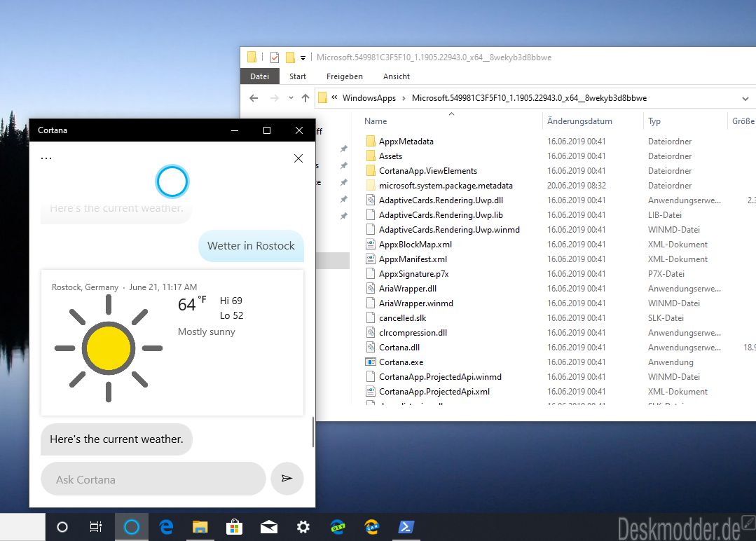Open File Explorer from taskbar
The width and height of the screenshot is (756, 541).
coord(200,527)
